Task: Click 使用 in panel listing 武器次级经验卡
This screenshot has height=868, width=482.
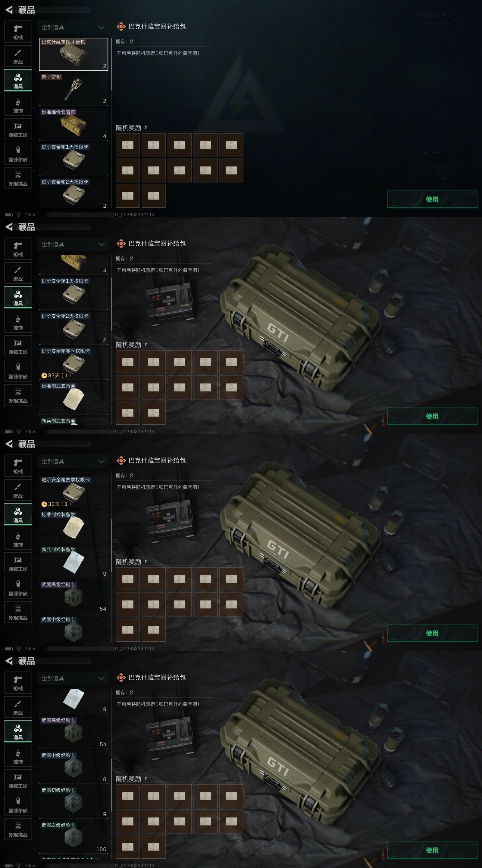Action: pos(432,850)
